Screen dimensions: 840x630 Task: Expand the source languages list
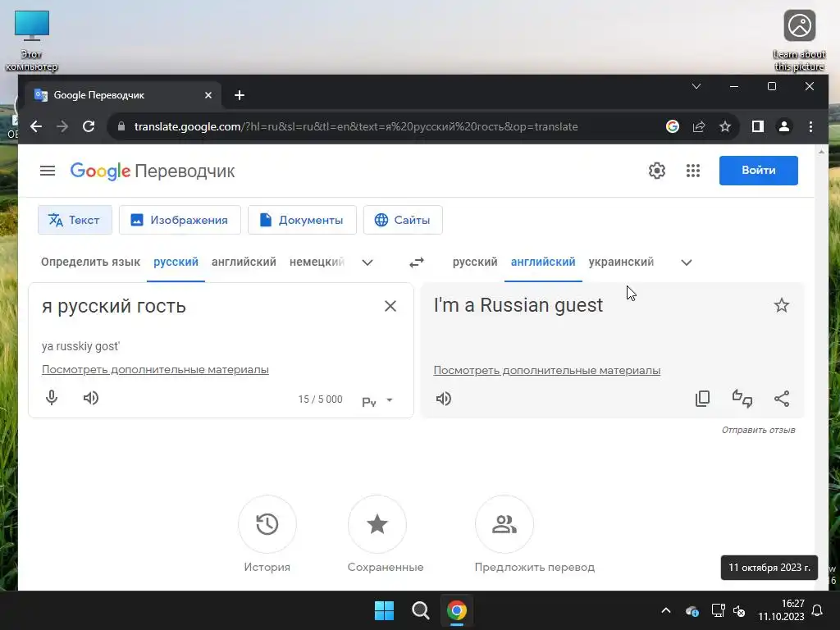[367, 262]
